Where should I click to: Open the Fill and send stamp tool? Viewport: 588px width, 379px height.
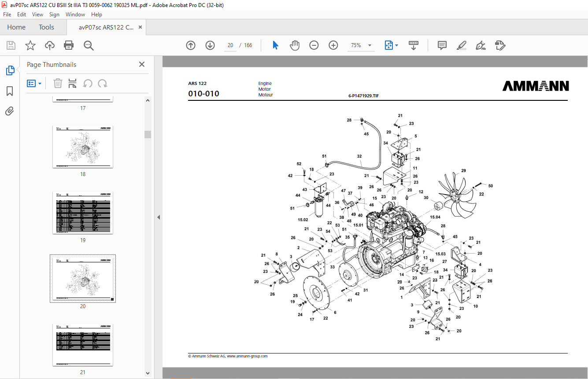click(500, 45)
